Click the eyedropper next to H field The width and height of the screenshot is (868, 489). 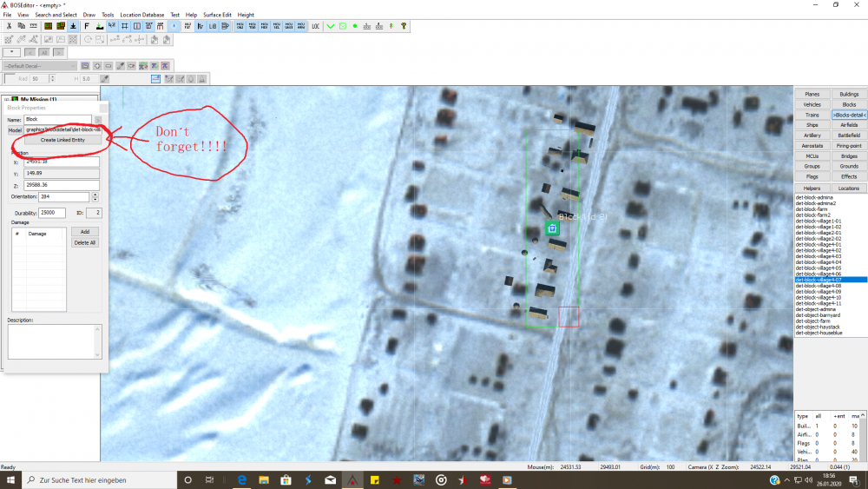tap(104, 79)
